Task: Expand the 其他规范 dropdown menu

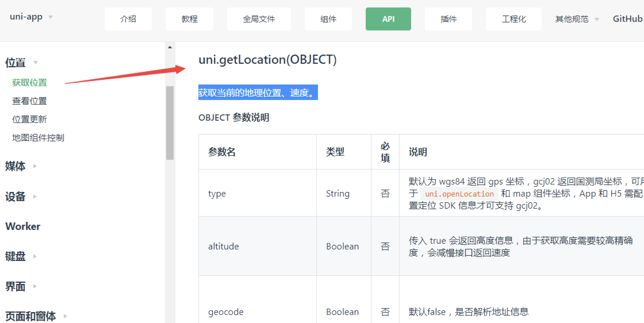Action: coord(577,19)
